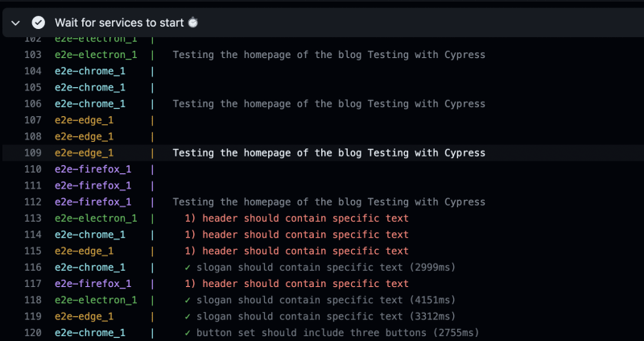
Task: Click the stopwatch emoji in step title
Action: coord(193,23)
